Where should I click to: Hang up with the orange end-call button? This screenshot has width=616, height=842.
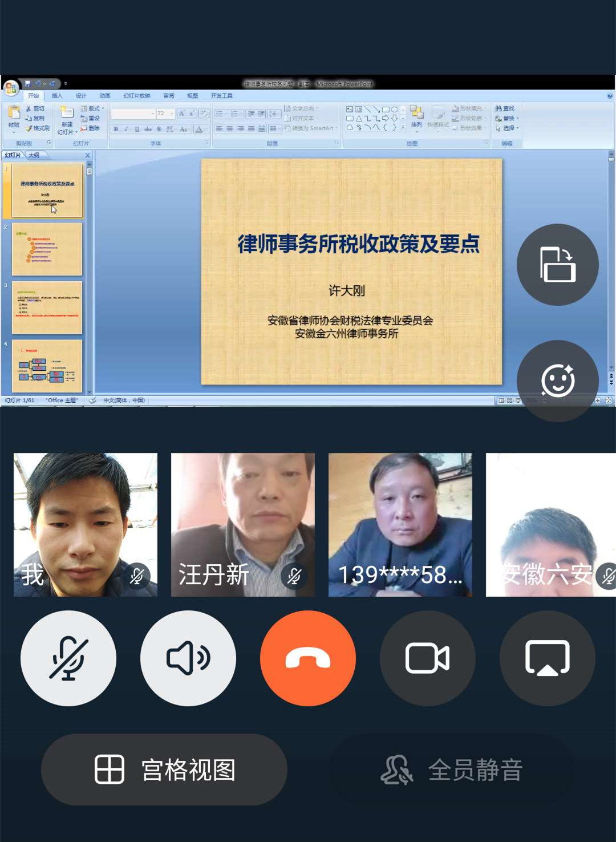(x=308, y=658)
